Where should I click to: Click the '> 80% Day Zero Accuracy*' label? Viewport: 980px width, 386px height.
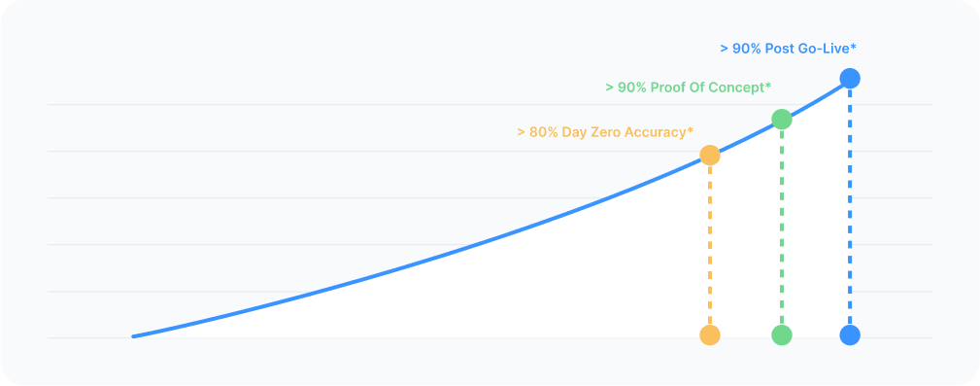pos(605,132)
